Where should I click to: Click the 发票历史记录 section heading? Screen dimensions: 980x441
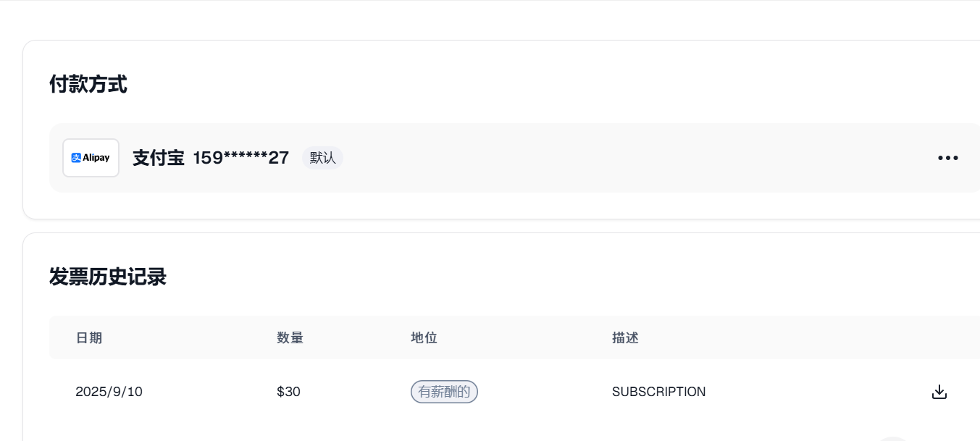108,276
